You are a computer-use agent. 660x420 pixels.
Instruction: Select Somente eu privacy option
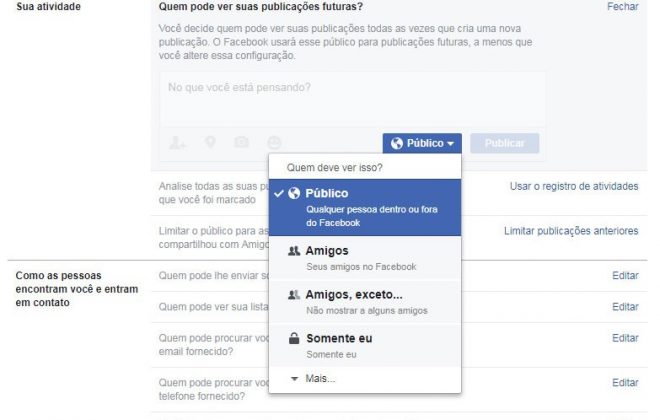pos(365,346)
